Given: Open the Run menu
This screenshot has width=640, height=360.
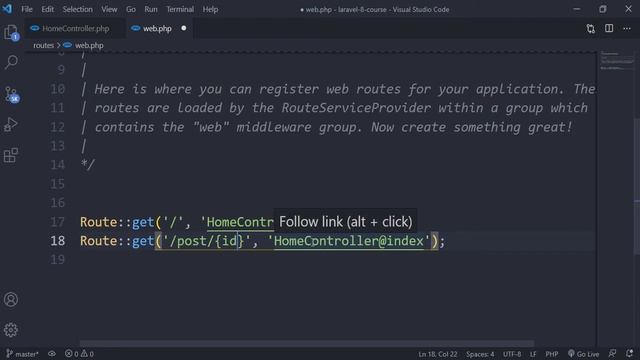Looking at the screenshot, I should click(x=151, y=9).
